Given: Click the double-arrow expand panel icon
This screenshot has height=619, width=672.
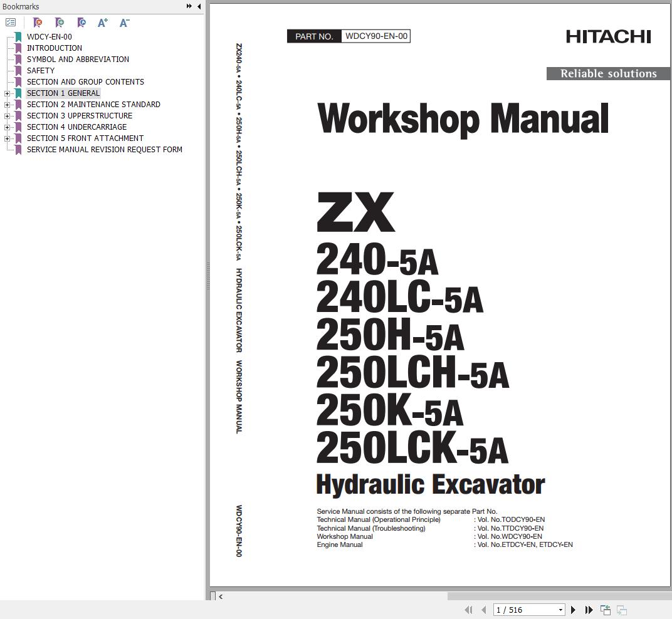Looking at the screenshot, I should pos(189,6).
